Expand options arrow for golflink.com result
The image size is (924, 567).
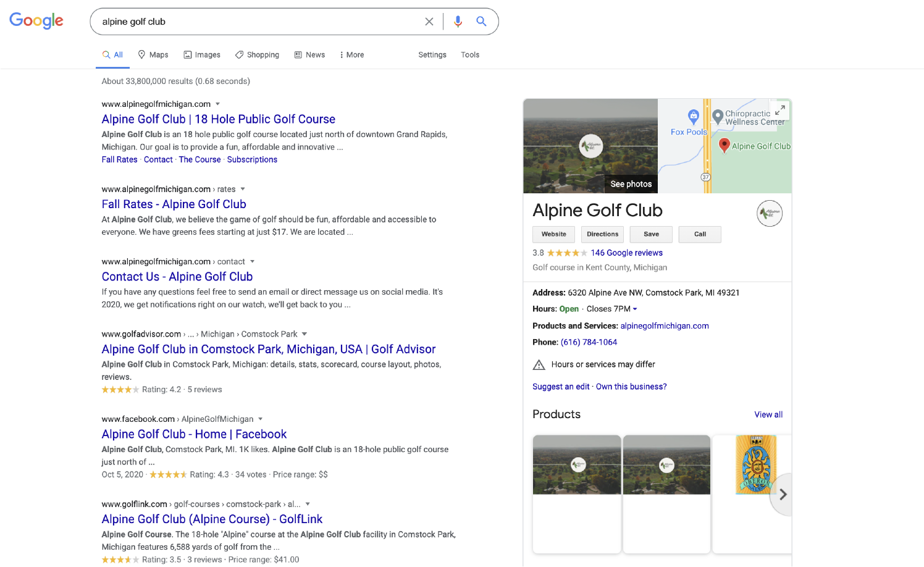click(308, 504)
